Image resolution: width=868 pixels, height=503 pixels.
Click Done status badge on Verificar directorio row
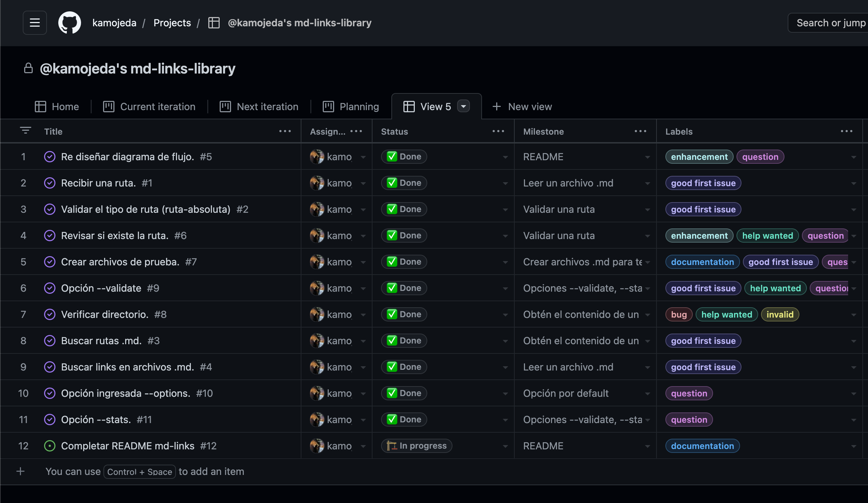(x=404, y=314)
